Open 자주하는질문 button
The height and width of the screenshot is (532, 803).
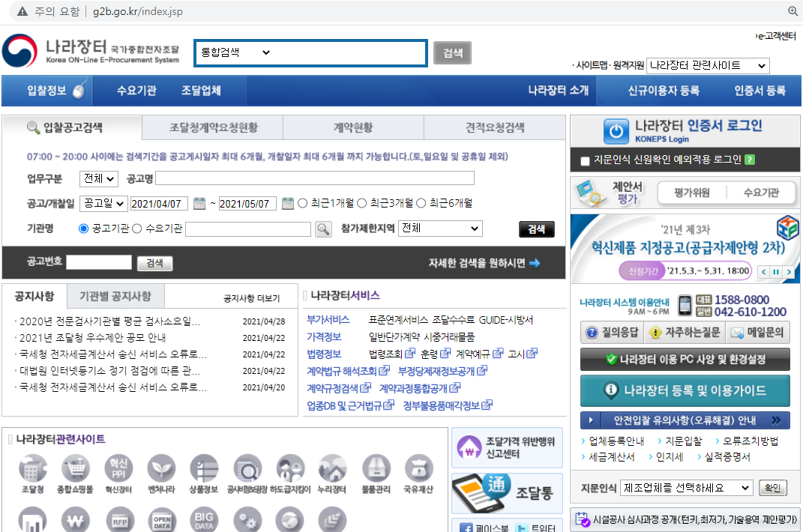click(x=685, y=332)
